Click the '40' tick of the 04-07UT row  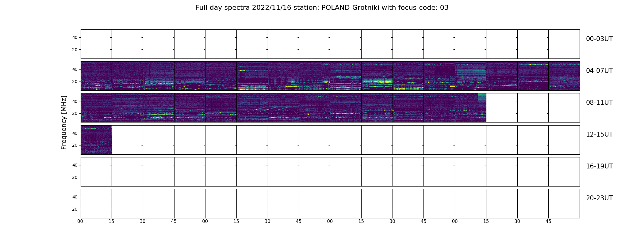tap(75, 69)
